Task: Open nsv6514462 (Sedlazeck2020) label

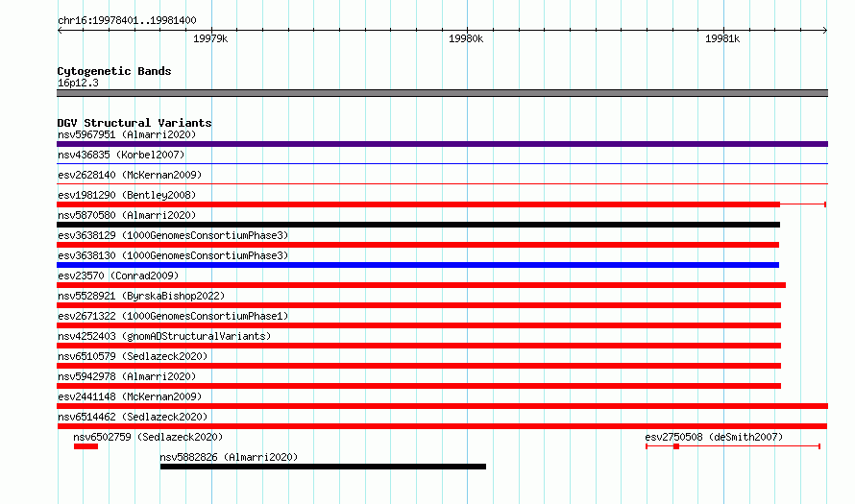Action: coord(133,417)
